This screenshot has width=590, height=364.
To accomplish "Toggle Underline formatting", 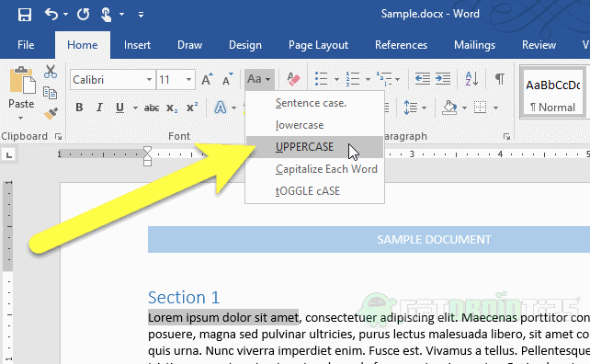I will coord(119,108).
